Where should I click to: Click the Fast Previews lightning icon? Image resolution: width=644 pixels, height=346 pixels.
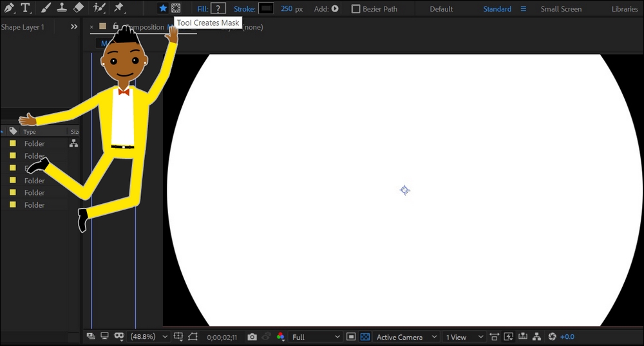(x=508, y=337)
